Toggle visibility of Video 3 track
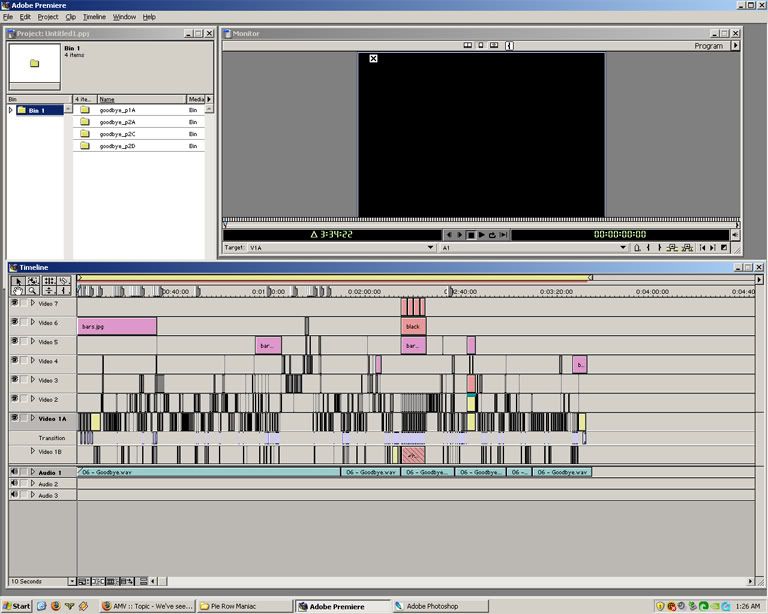The height and width of the screenshot is (614, 768). point(15,379)
